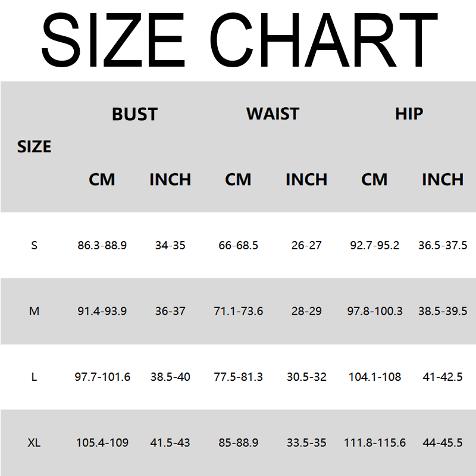Click the BUST column header
Screen dimensions: 476x476
pyautogui.click(x=135, y=114)
